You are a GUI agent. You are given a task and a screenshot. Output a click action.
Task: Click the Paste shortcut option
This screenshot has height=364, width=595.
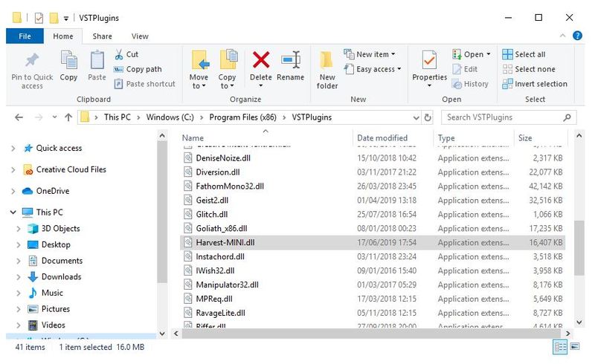[144, 84]
